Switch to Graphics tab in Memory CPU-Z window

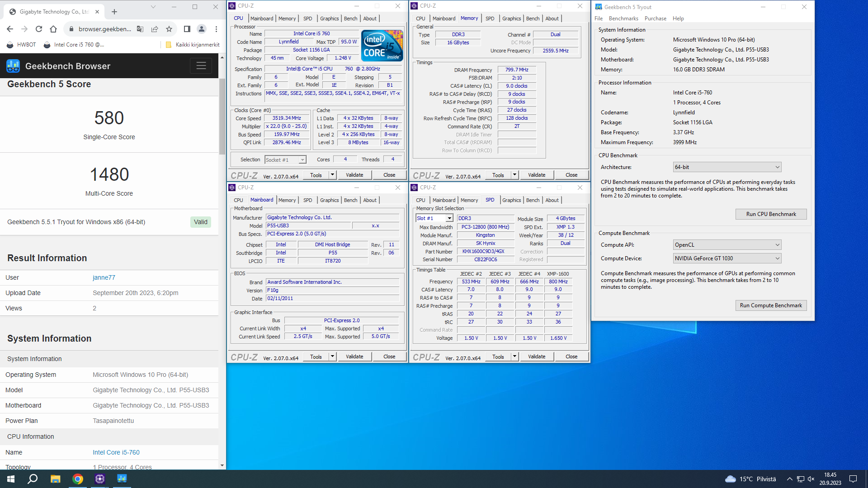pos(512,19)
